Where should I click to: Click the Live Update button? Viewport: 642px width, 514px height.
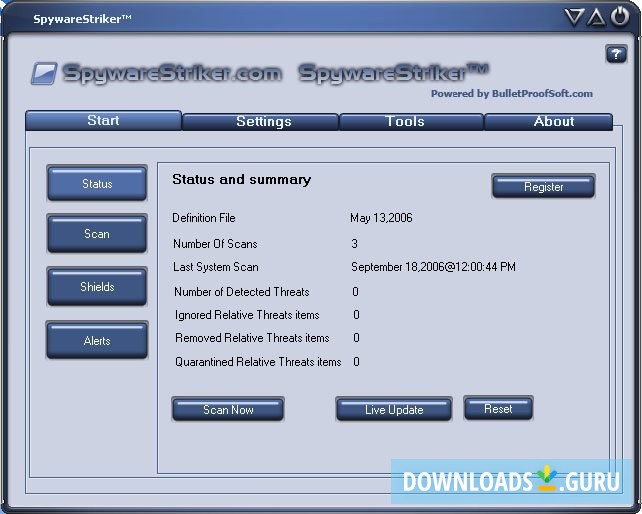pyautogui.click(x=394, y=409)
